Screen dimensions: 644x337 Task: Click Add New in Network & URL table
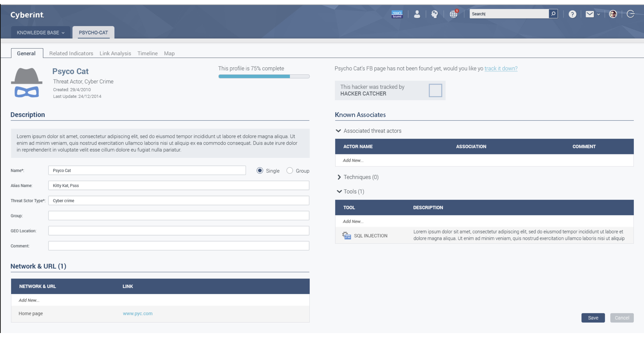coord(29,300)
